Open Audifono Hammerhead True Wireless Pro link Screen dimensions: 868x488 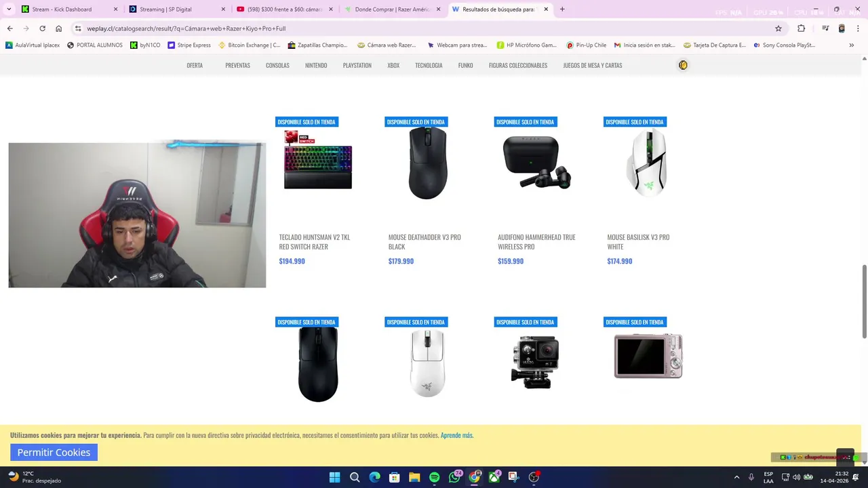pyautogui.click(x=536, y=242)
